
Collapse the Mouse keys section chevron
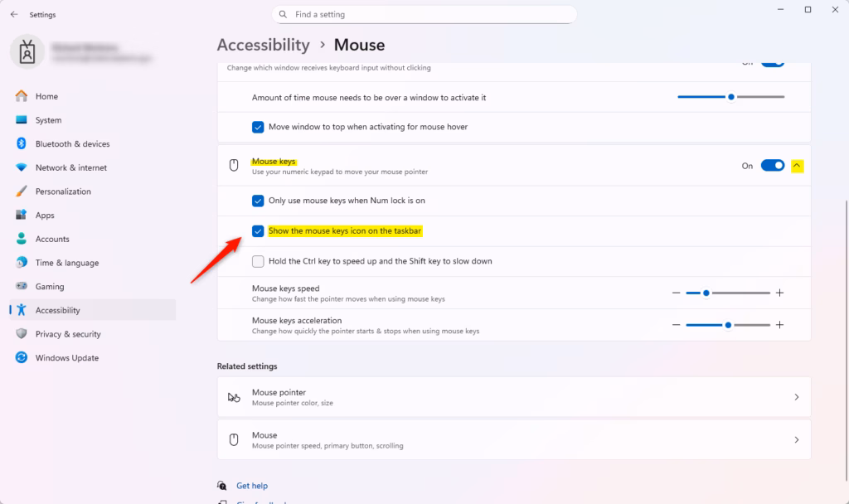click(797, 166)
